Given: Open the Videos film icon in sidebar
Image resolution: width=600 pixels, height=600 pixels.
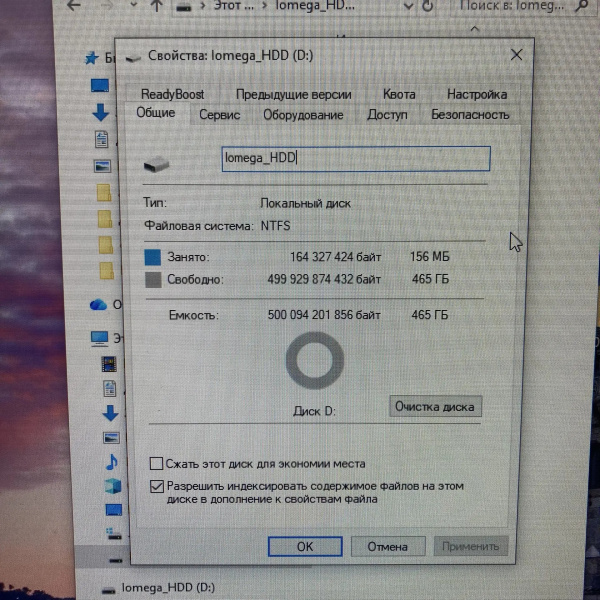Looking at the screenshot, I should click(109, 364).
